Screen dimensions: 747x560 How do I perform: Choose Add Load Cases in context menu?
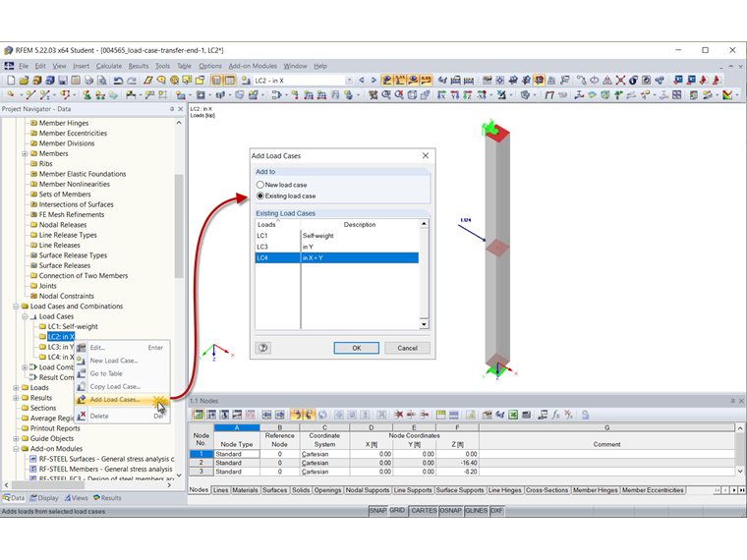[115, 400]
